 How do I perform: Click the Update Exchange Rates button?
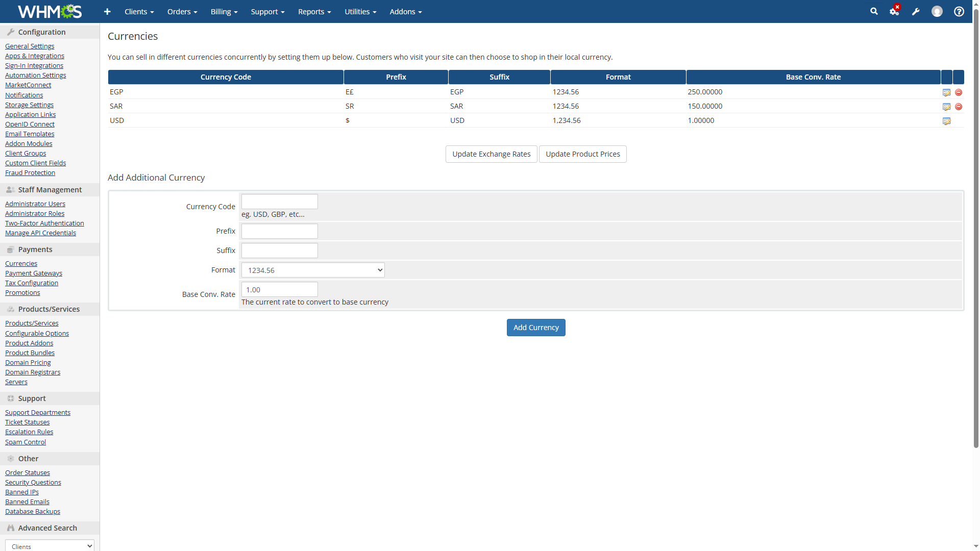click(x=491, y=154)
